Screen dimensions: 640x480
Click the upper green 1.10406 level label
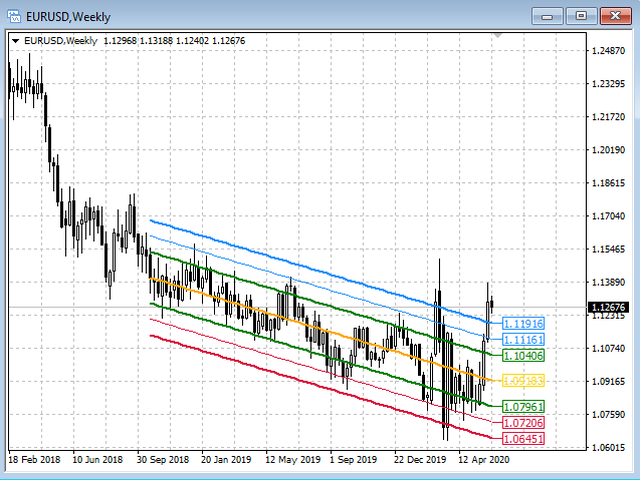523,356
